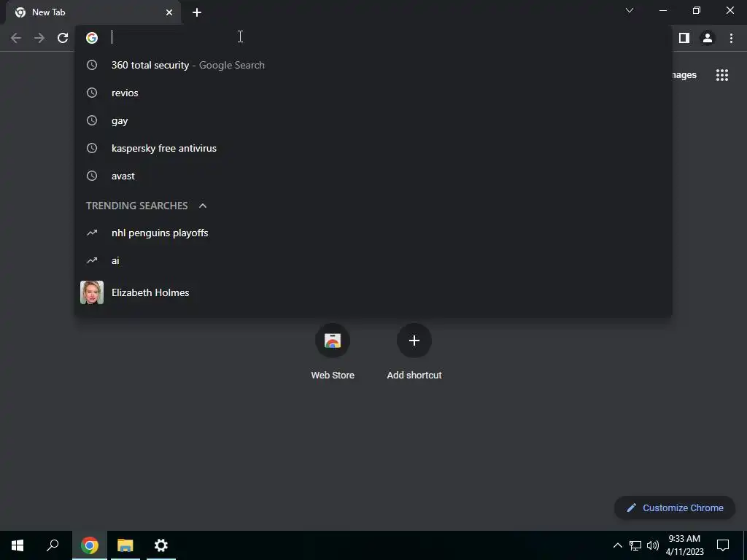Show hidden system tray icons
747x560 pixels.
pos(617,545)
